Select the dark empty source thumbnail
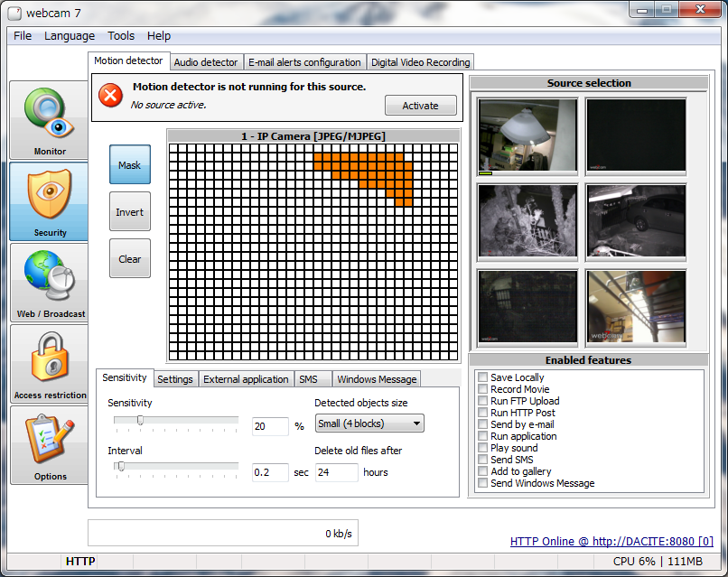This screenshot has width=728, height=577. [636, 135]
